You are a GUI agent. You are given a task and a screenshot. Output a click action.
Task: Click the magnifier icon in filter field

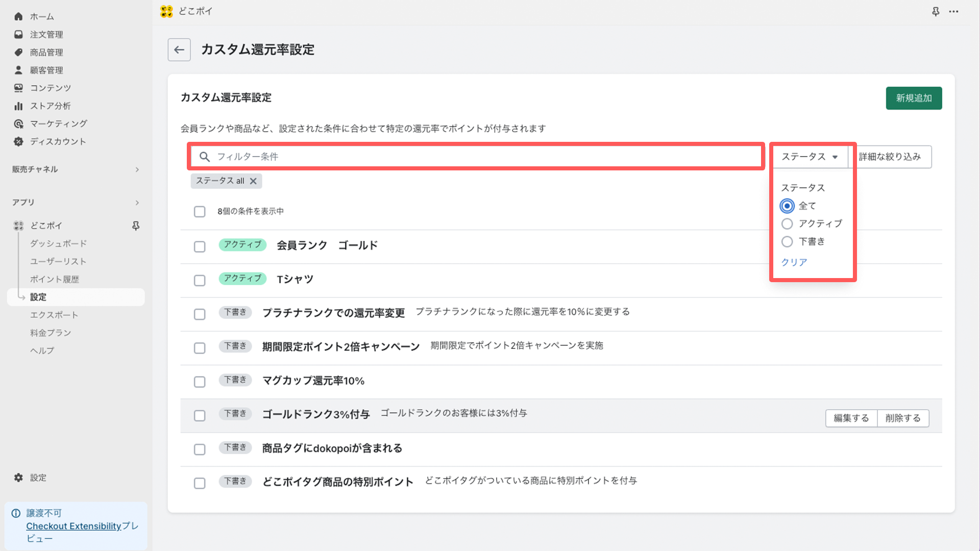(x=204, y=157)
